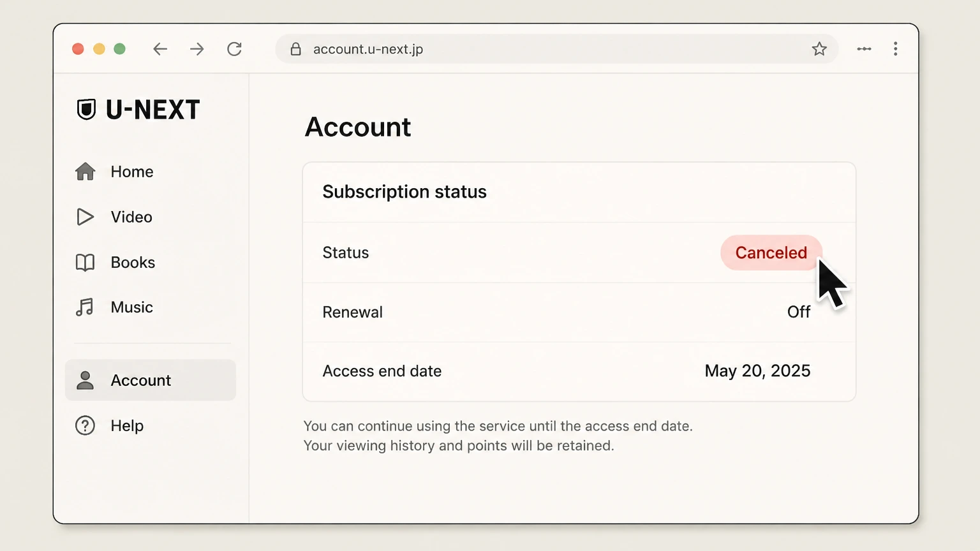Screen dimensions: 980x551
Task: Click the Renewal row label
Action: pyautogui.click(x=353, y=312)
